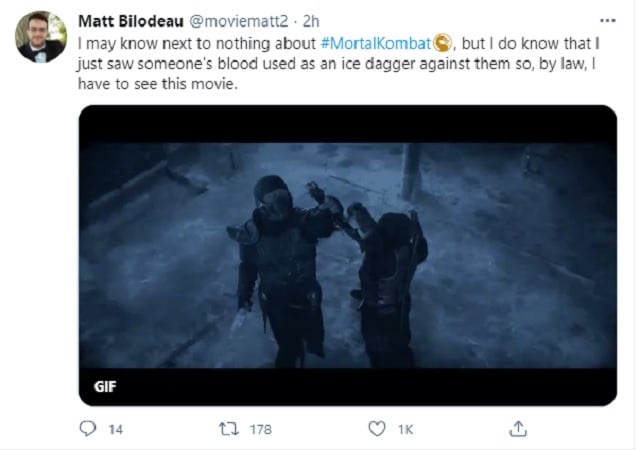
Task: Click the black letterbox bar above the GIF scene
Action: tap(348, 124)
